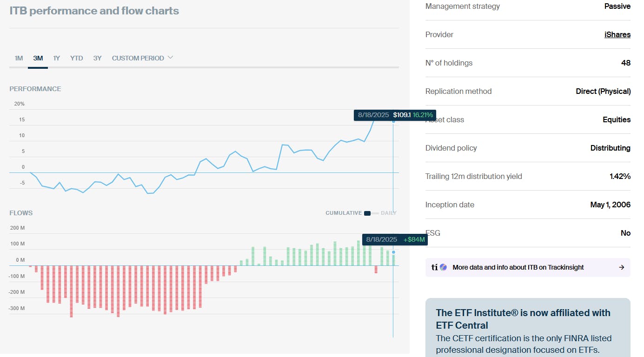The image size is (644, 357).
Task: Select the 1M period tab
Action: (19, 58)
